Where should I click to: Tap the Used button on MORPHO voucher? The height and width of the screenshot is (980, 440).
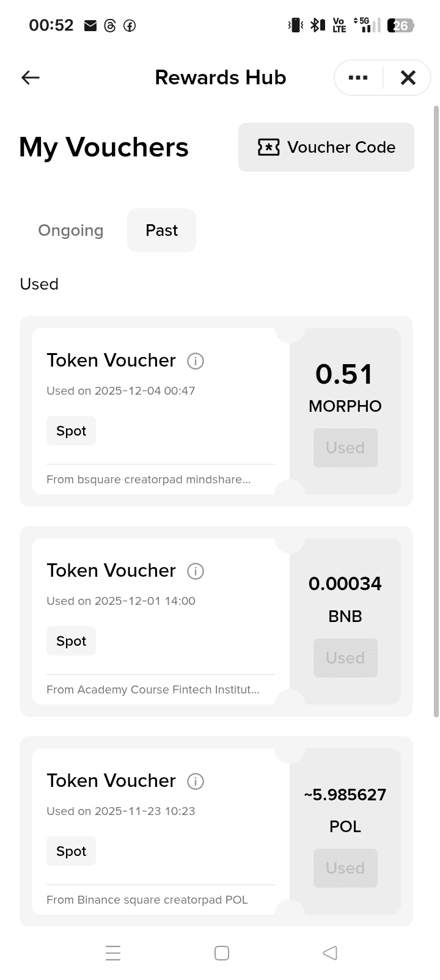point(345,448)
